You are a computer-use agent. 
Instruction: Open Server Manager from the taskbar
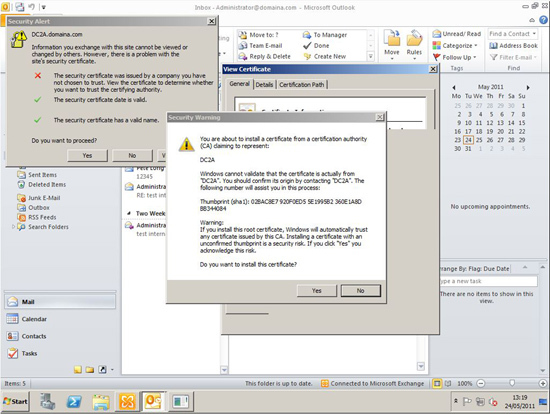point(47,402)
